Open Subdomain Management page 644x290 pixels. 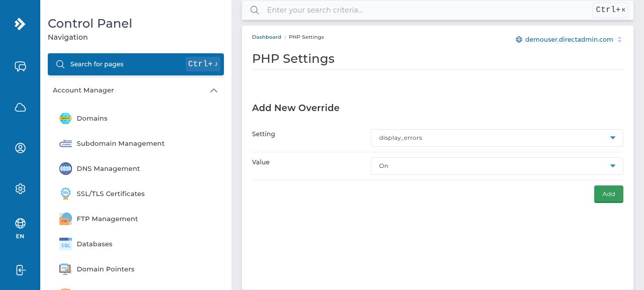click(x=121, y=143)
